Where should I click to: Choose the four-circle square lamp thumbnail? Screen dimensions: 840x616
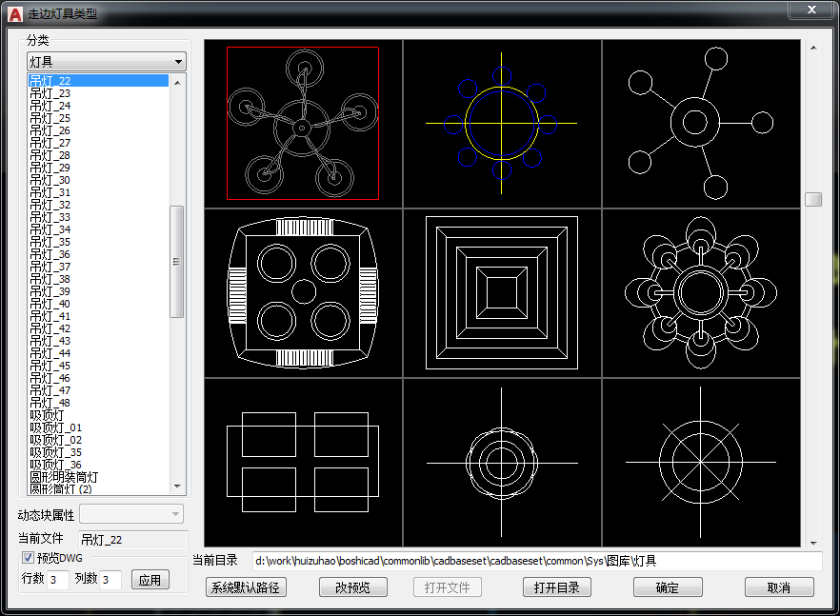pos(303,292)
